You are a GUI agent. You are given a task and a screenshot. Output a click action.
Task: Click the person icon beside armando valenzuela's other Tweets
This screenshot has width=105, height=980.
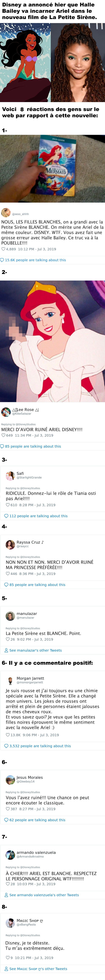coord(6,895)
